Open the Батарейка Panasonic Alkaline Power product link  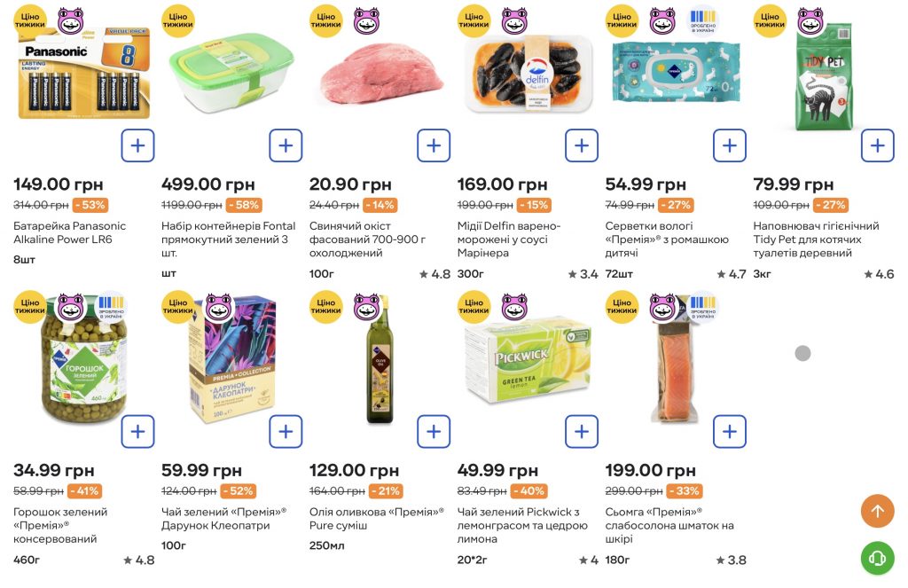[69, 232]
